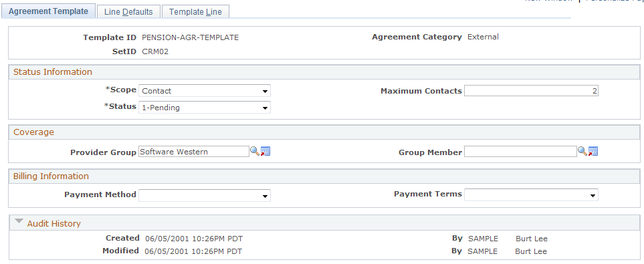Open the Group Member lookup magnifier
Image resolution: width=644 pixels, height=264 pixels.
click(582, 152)
